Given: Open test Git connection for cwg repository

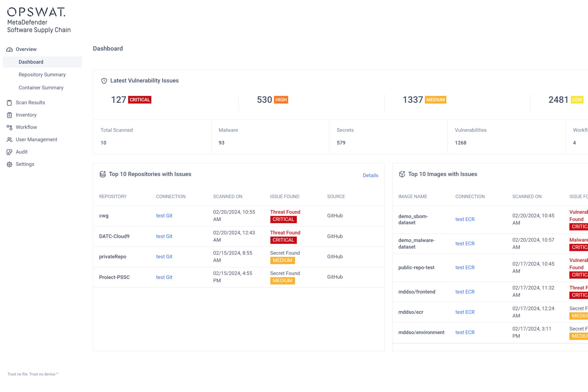Looking at the screenshot, I should point(164,215).
